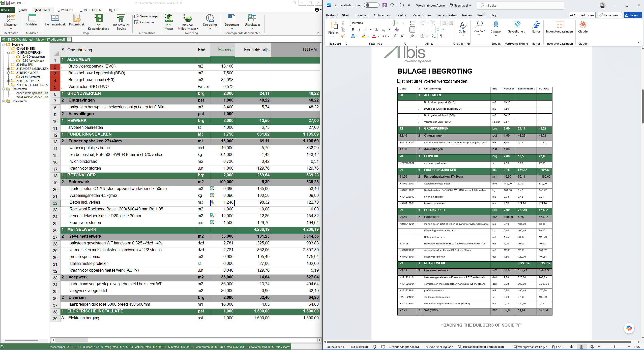This screenshot has height=350, width=644.
Task: Open the Elementenboek in Ibis
Action: click(55, 20)
